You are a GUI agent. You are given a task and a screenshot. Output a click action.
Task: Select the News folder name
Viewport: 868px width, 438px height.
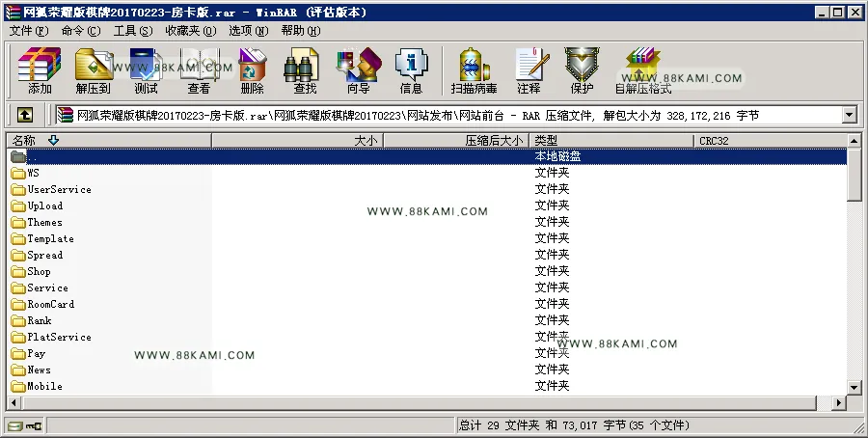39,370
